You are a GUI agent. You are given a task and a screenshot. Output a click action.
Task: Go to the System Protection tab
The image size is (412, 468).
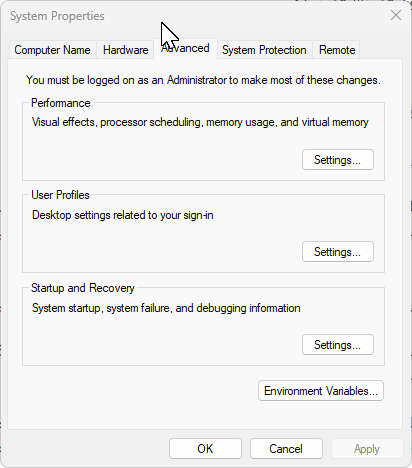pyautogui.click(x=264, y=50)
